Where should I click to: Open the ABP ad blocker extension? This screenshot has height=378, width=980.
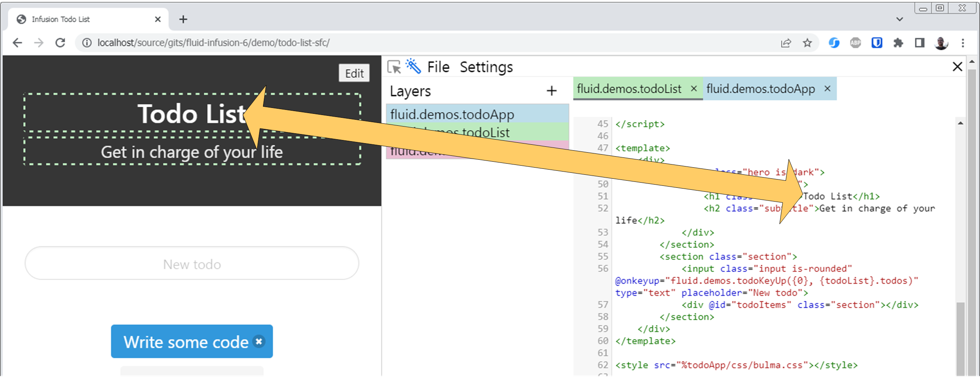[x=855, y=43]
